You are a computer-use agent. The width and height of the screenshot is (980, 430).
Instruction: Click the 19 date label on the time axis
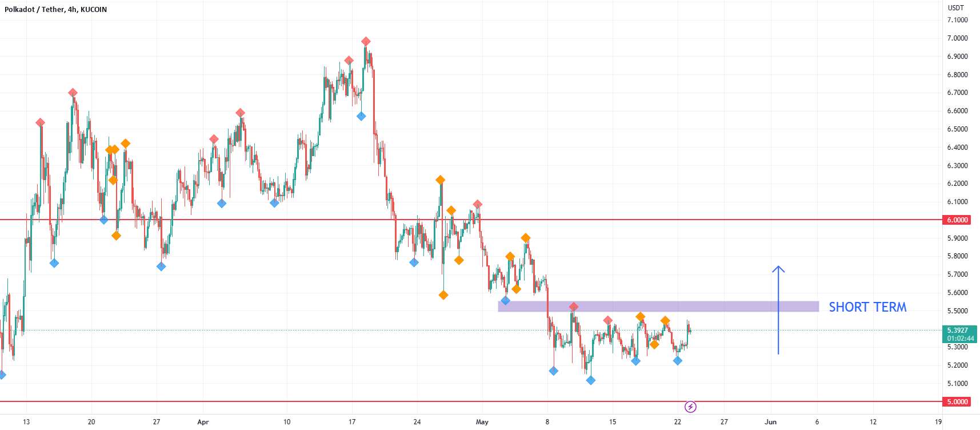(x=938, y=422)
